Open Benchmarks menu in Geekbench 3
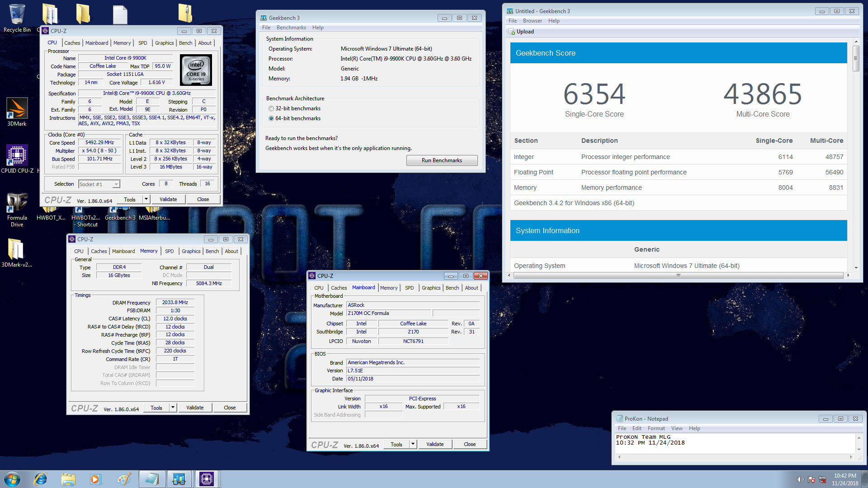868x488 pixels. click(291, 28)
